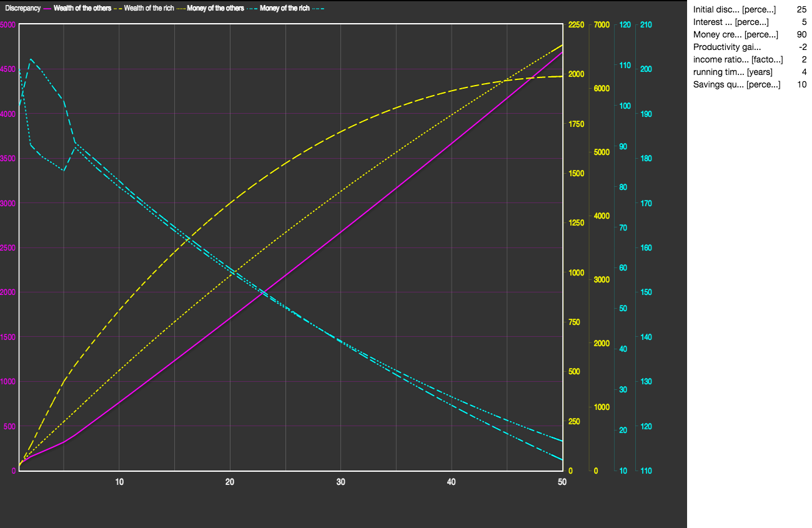
Task: Toggle the 'Wealth of the rich' legend entry
Action: [x=149, y=8]
